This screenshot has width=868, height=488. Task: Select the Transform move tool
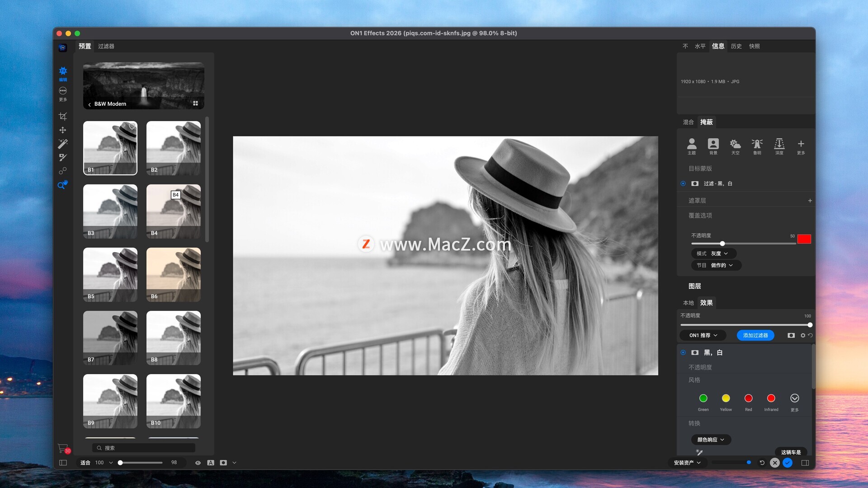[x=63, y=130]
